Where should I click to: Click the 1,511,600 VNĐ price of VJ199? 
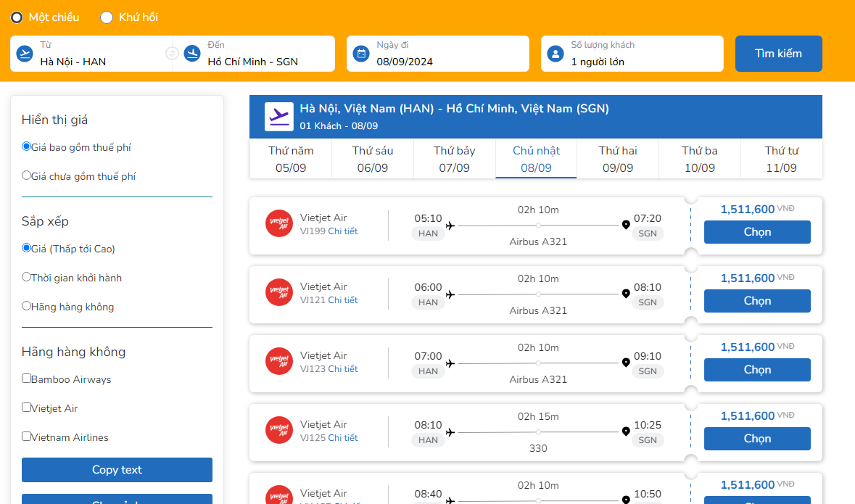coord(757,209)
